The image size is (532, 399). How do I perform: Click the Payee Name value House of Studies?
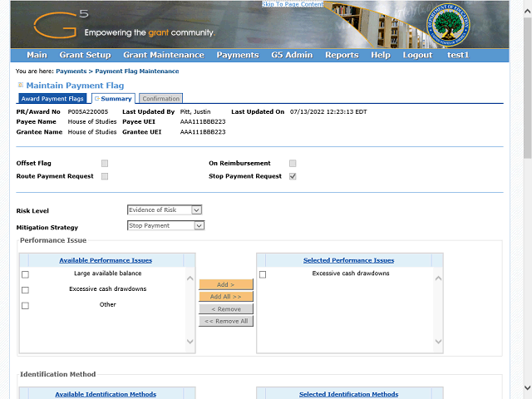coord(92,122)
